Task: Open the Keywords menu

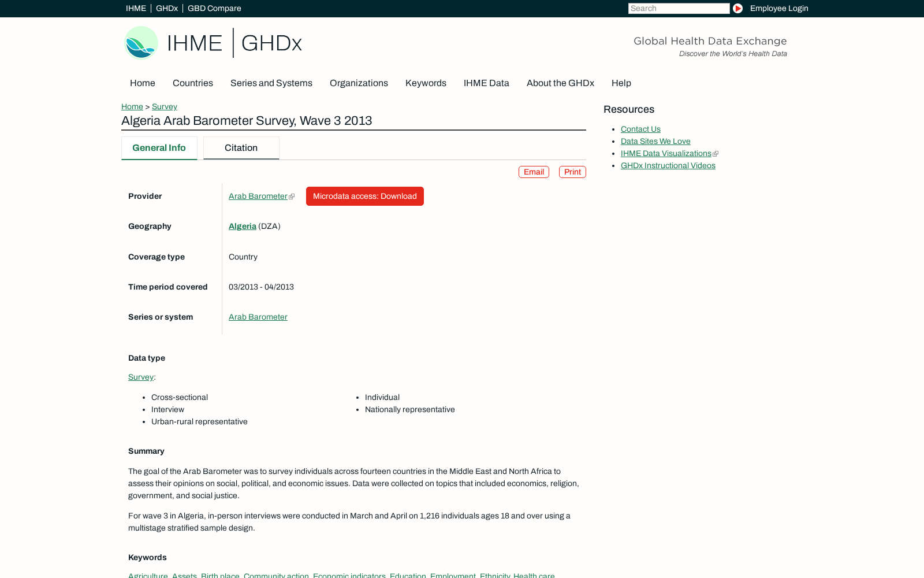Action: [x=426, y=83]
